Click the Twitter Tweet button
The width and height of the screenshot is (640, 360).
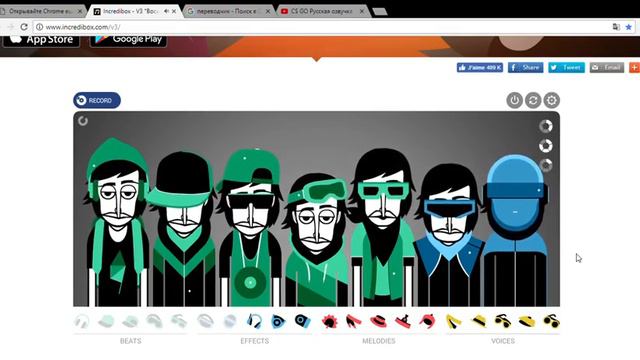coord(566,67)
